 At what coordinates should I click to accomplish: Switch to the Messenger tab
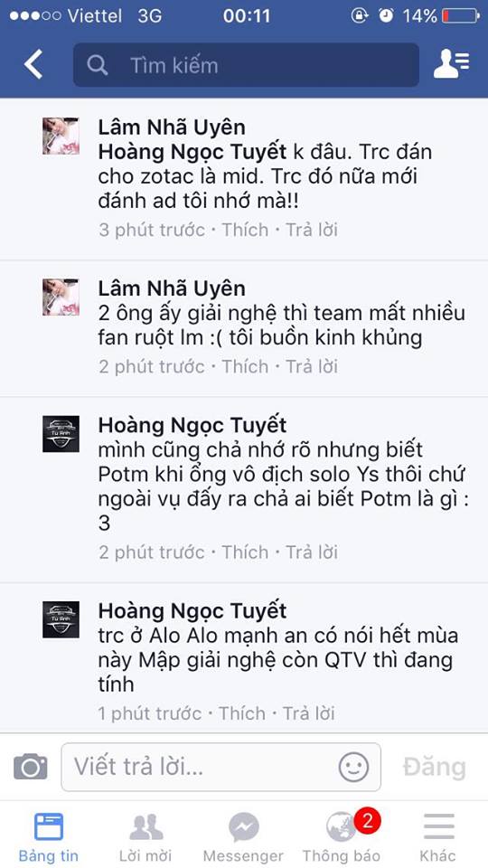[243, 836]
